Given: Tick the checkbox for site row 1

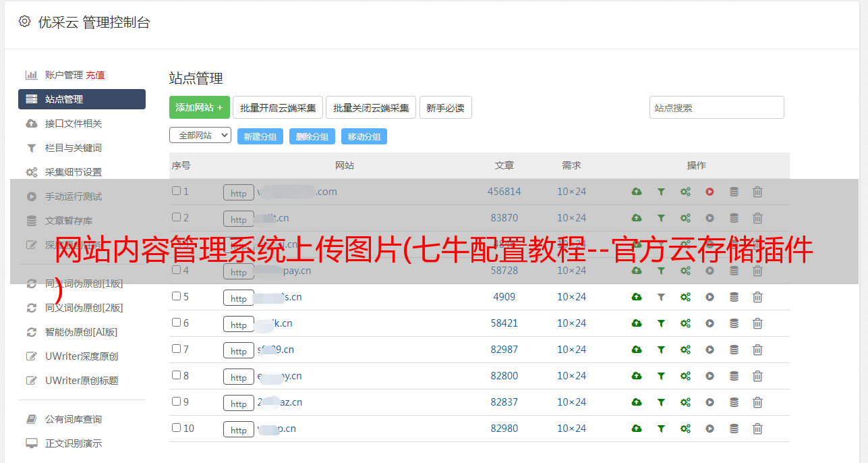Looking at the screenshot, I should coord(176,191).
